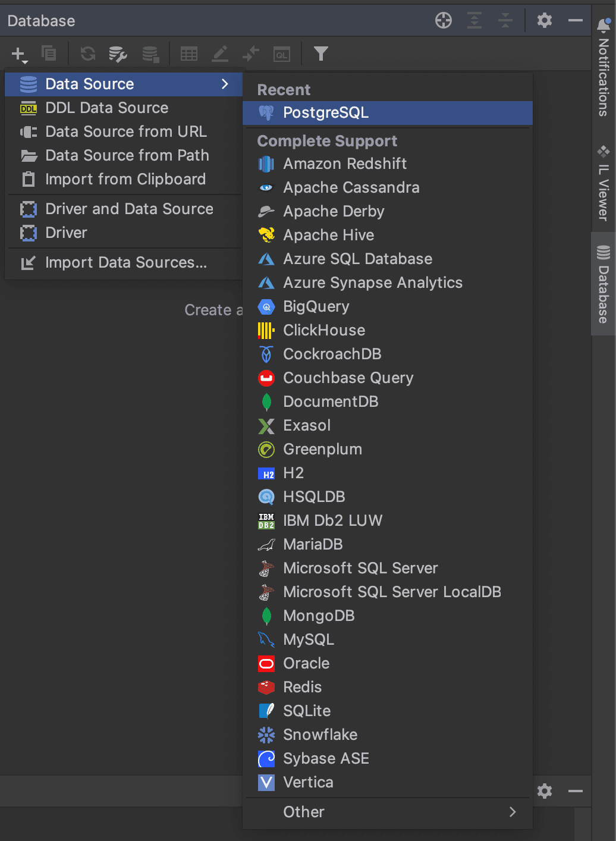Screen dimensions: 616x841
Task: Select Microsoft SQL Server entry
Action: point(388,568)
